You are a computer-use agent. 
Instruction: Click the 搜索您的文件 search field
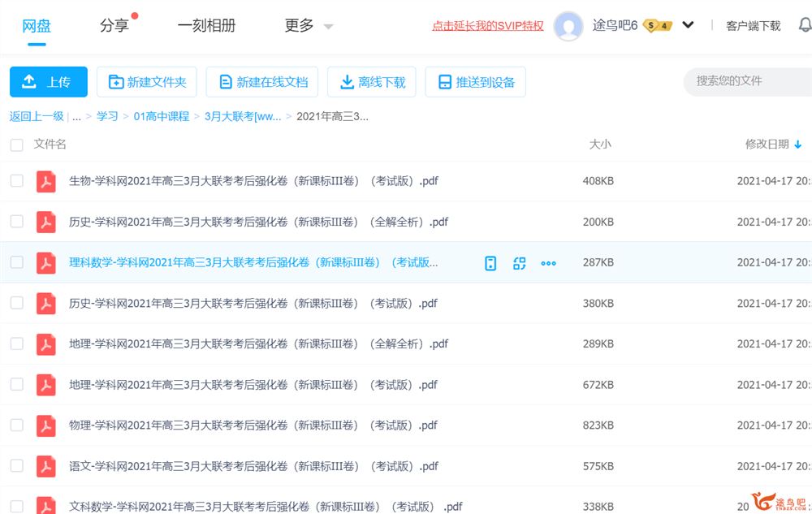click(x=748, y=81)
